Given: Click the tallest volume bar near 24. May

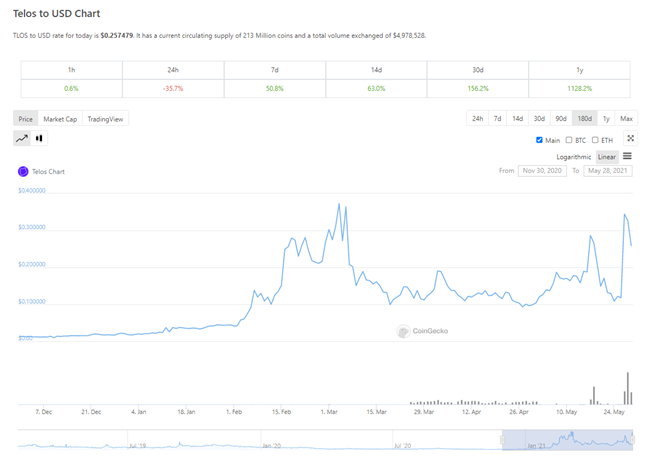Looking at the screenshot, I should coord(628,388).
